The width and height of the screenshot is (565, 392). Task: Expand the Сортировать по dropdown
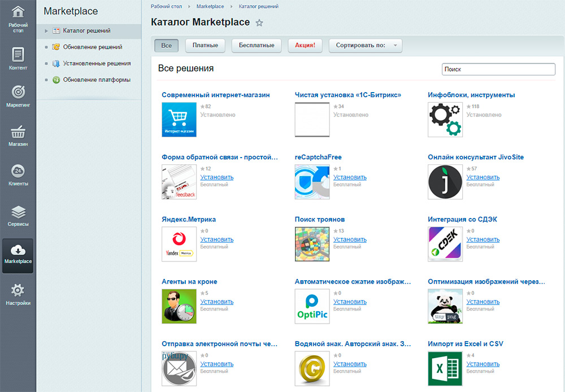[x=365, y=46]
